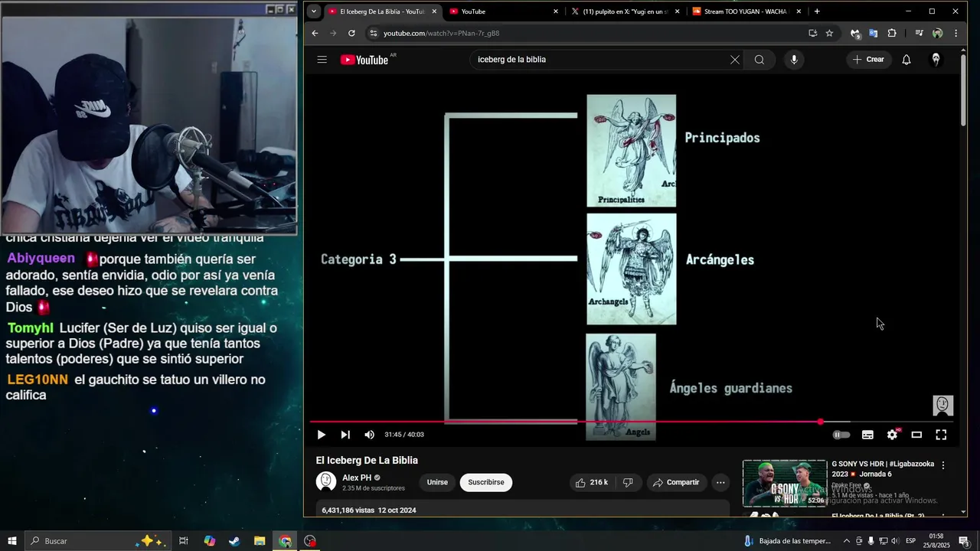
Task: Click the install app icon in address bar
Action: [x=812, y=33]
